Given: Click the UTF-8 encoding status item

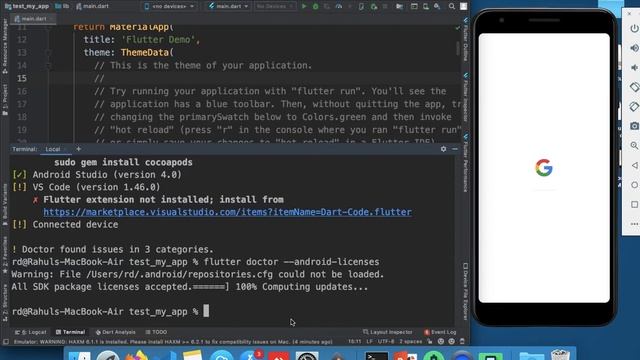Looking at the screenshot, I should (386, 342).
